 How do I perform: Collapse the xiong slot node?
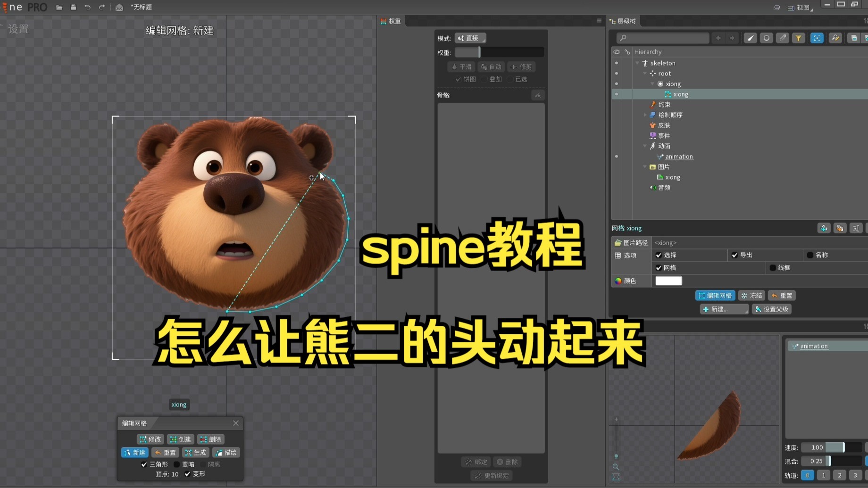[652, 83]
